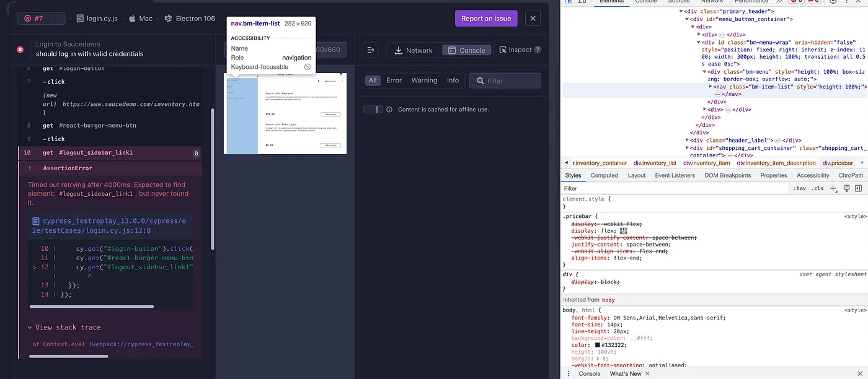Expand the nav.bm-item-list node in Elements
Viewport: 868px width, 379px height.
click(710, 87)
